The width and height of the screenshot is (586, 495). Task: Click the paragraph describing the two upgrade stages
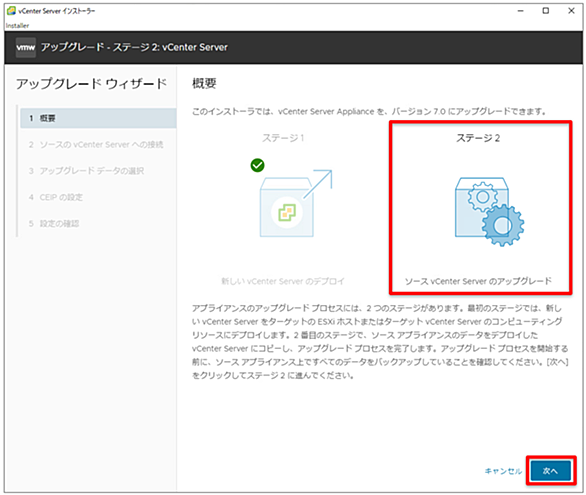pyautogui.click(x=380, y=341)
